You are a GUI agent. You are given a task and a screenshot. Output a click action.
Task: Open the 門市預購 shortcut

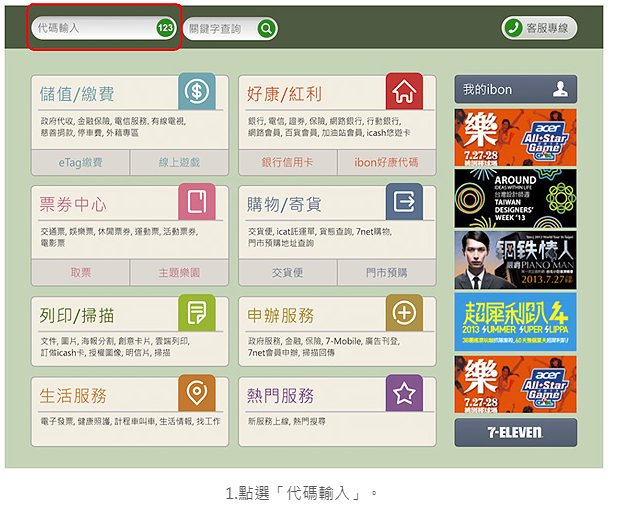click(386, 272)
